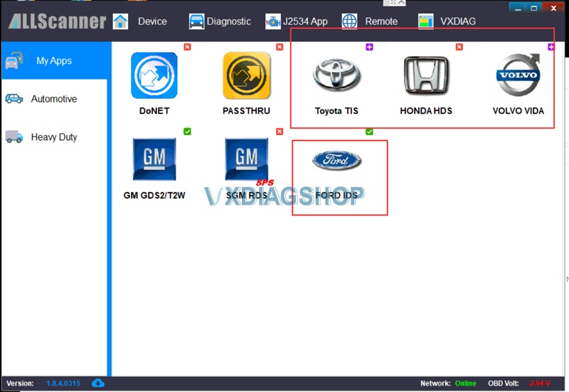
Task: Open the VXDIAG section
Action: (458, 21)
